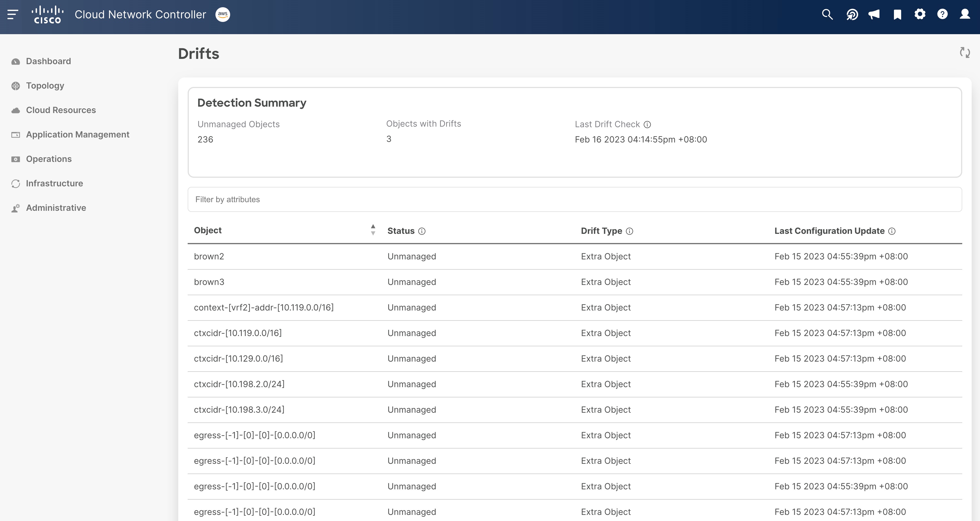The image size is (980, 521).
Task: Show info for Last Drift Check
Action: pos(647,124)
